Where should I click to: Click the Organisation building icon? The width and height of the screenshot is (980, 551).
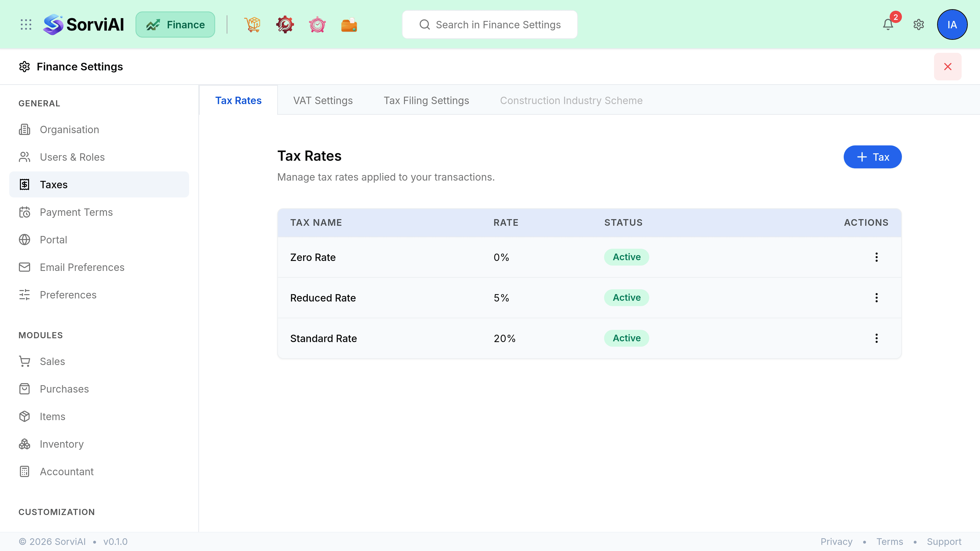(x=24, y=130)
